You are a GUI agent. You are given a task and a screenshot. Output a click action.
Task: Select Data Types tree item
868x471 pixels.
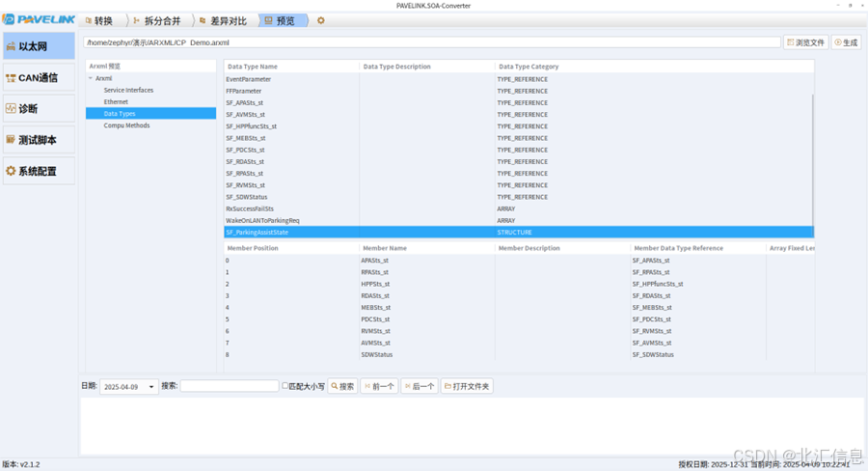150,113
